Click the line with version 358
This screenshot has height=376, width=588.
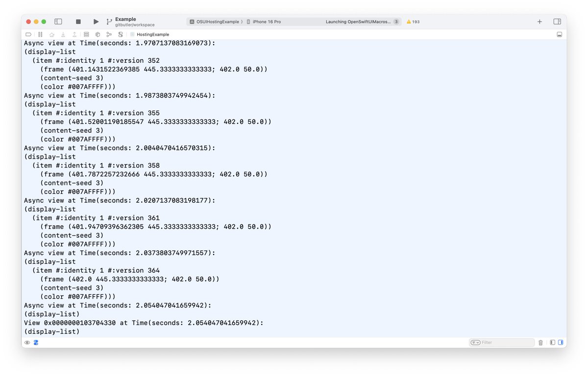click(x=96, y=165)
